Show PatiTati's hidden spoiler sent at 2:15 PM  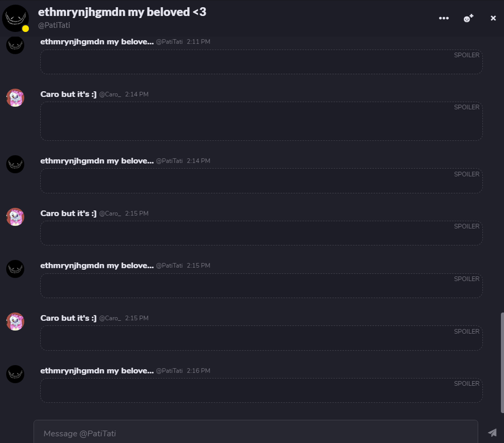261,286
